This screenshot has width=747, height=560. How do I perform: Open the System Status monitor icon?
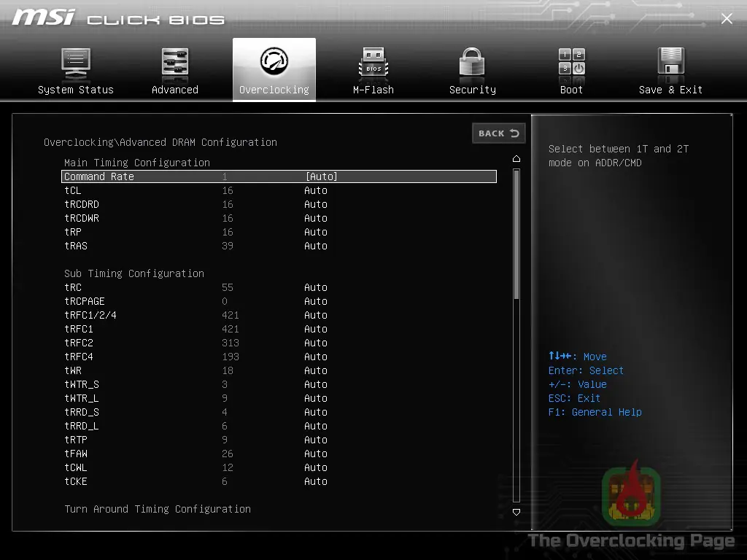tap(76, 63)
